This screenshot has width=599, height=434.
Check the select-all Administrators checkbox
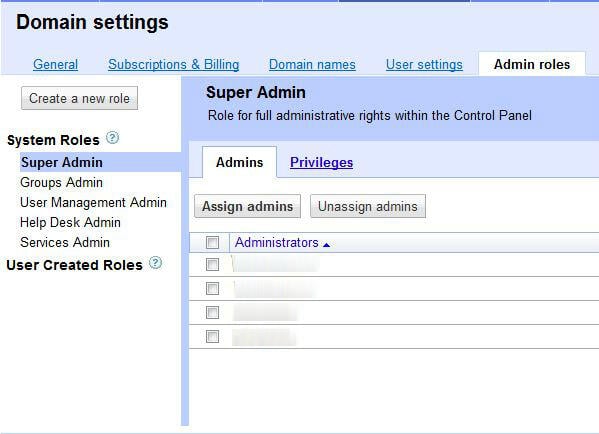(x=212, y=242)
